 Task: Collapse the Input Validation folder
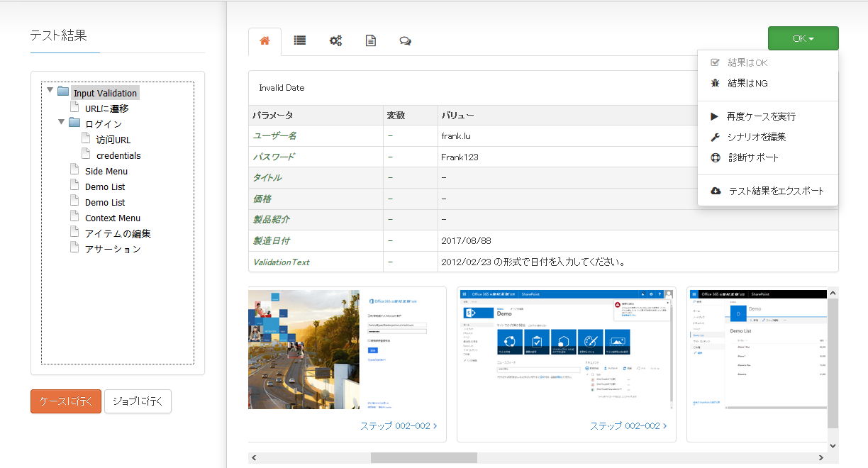coord(50,91)
